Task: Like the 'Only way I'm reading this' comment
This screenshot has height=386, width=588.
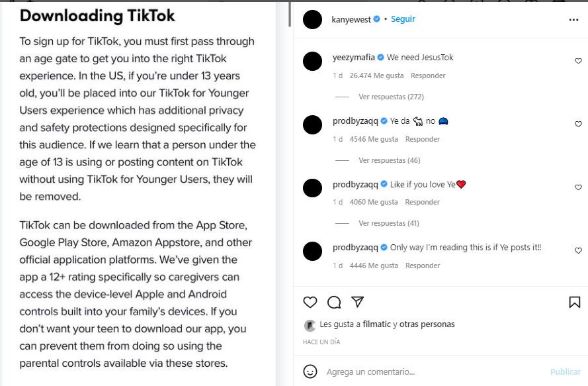Action: point(578,251)
